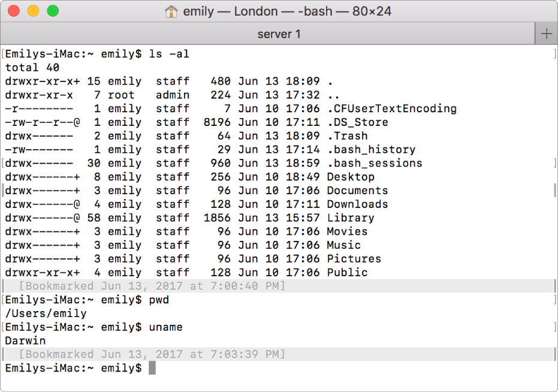Click the "Library" directory name in listing
558x392 pixels.
tap(351, 218)
